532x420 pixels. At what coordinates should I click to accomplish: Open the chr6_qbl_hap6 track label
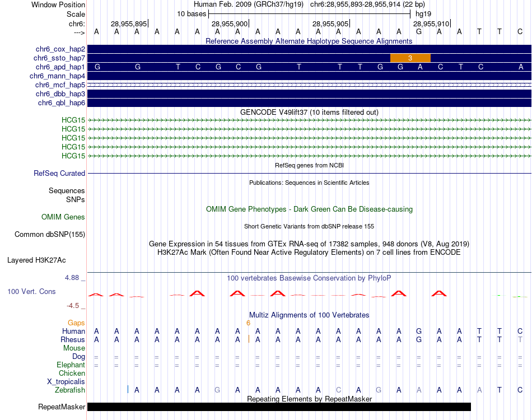click(62, 103)
